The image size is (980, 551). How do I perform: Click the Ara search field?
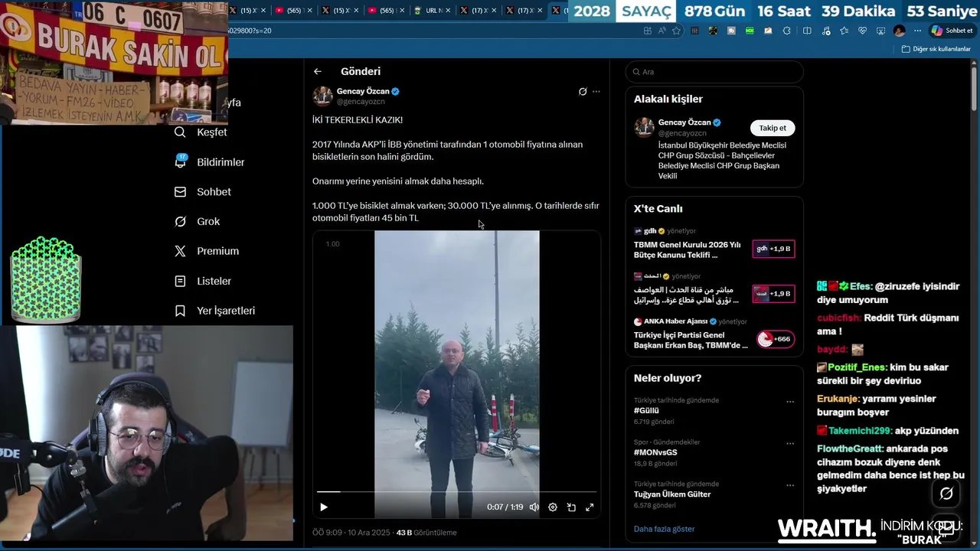[x=714, y=72]
